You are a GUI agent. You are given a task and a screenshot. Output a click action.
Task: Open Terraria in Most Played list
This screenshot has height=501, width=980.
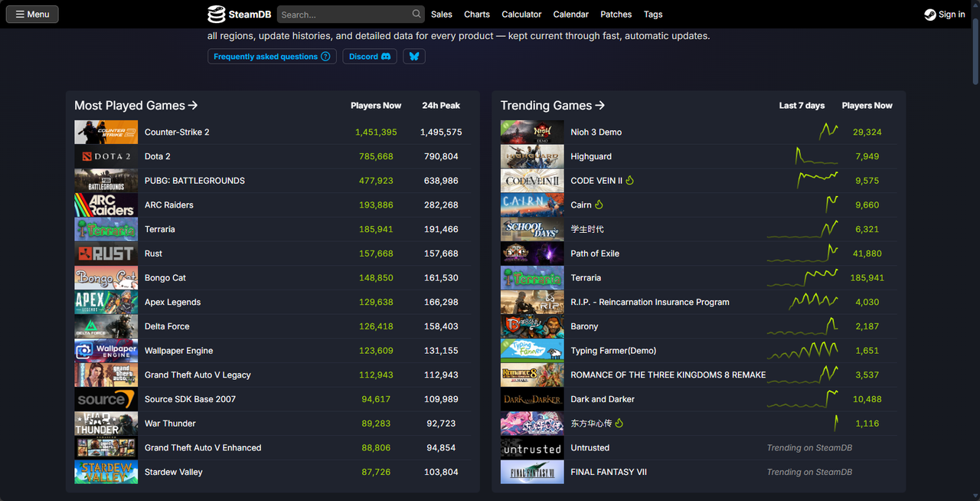tap(160, 229)
